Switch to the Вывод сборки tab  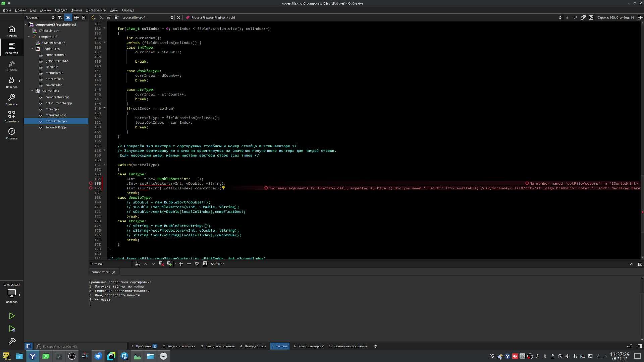coord(253,346)
